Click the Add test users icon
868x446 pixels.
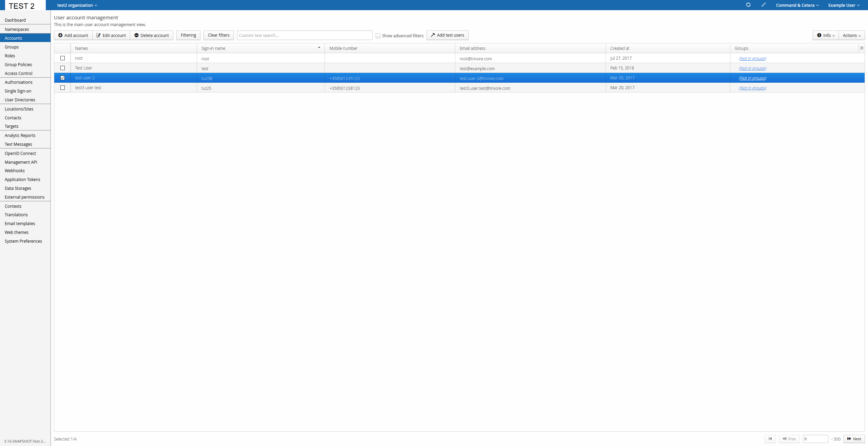point(433,35)
